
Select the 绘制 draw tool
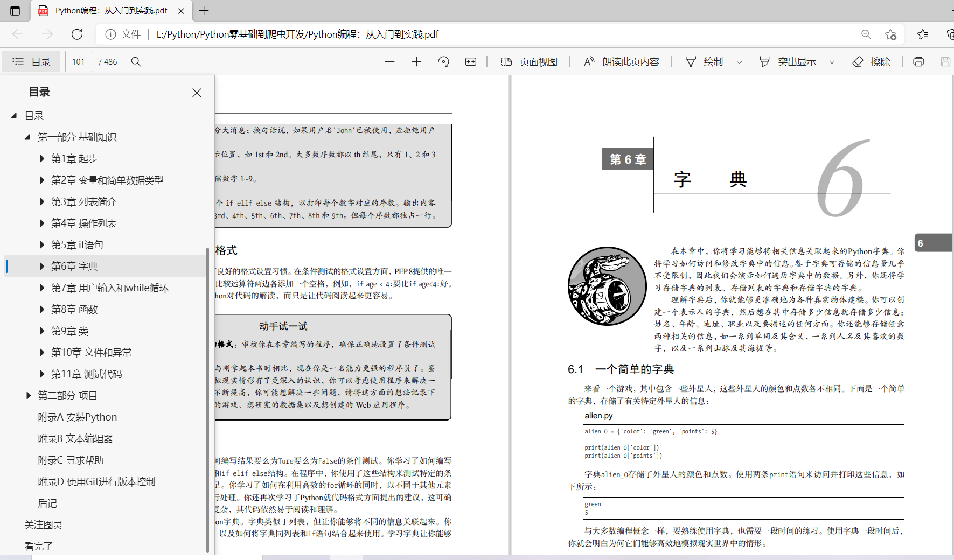[x=704, y=62]
